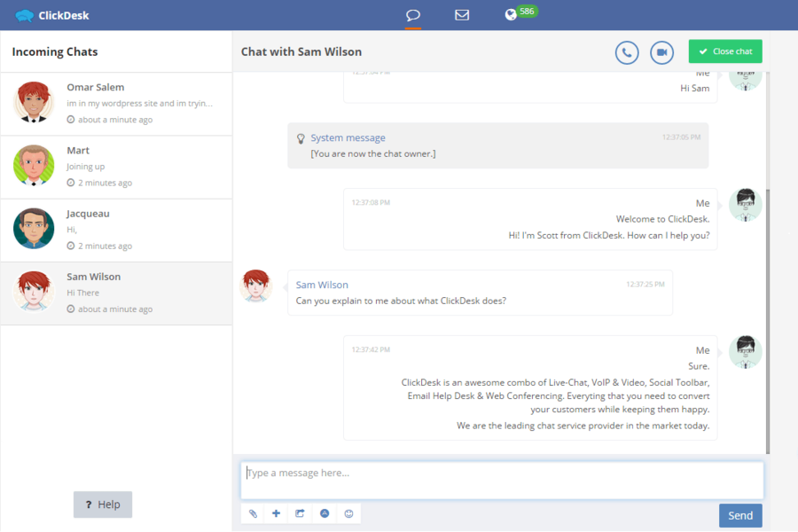Open the emoji picker in the chat toolbar
798x532 pixels.
[348, 513]
